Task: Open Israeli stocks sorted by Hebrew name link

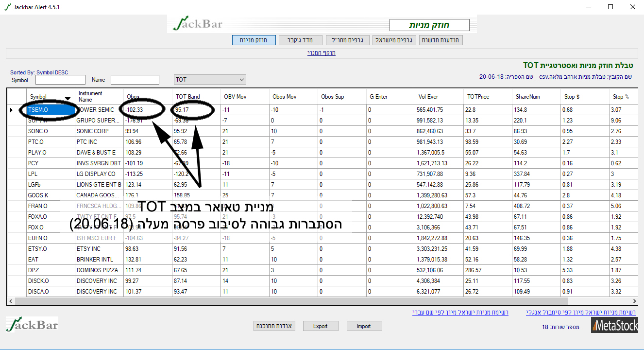Action: (460, 312)
